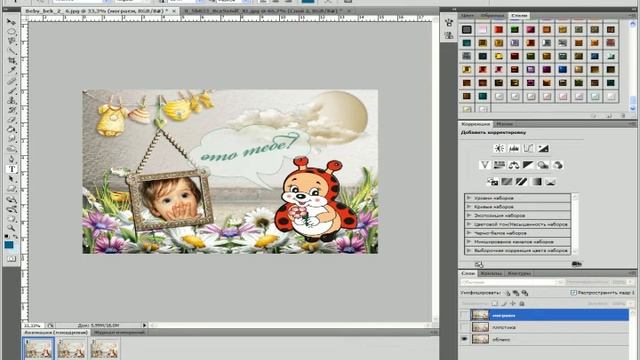Expand the 'Кривые наборов' presets
Viewport: 640px width, 360px height.
(x=469, y=207)
